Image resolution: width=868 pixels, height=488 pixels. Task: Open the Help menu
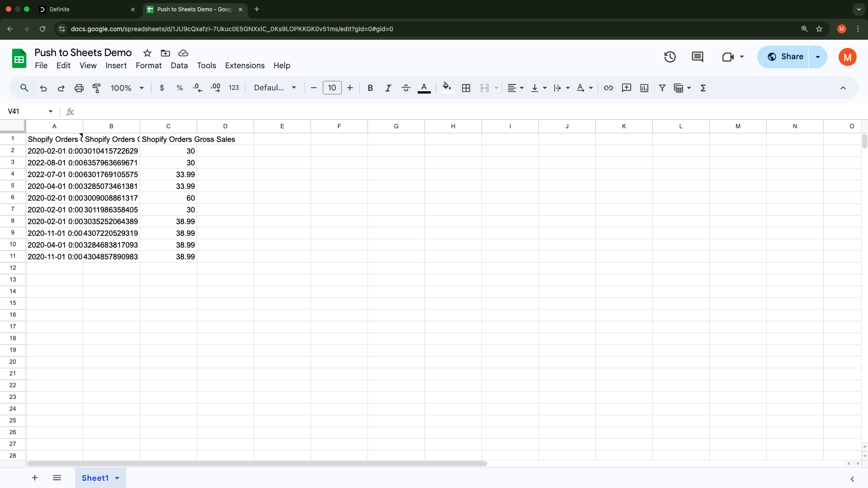click(282, 66)
